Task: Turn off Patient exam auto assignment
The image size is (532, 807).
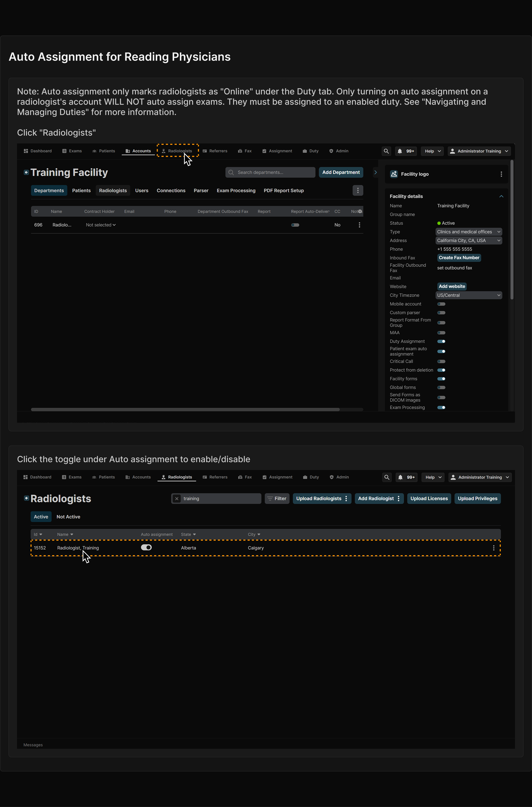Action: (441, 351)
